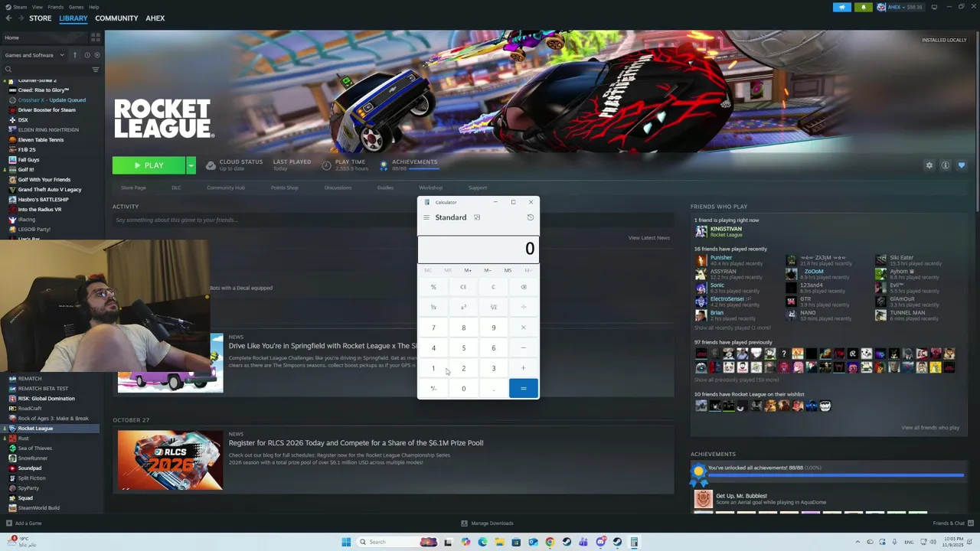The image size is (980, 551).
Task: Sort library by upward arrow icon
Action: [x=75, y=55]
